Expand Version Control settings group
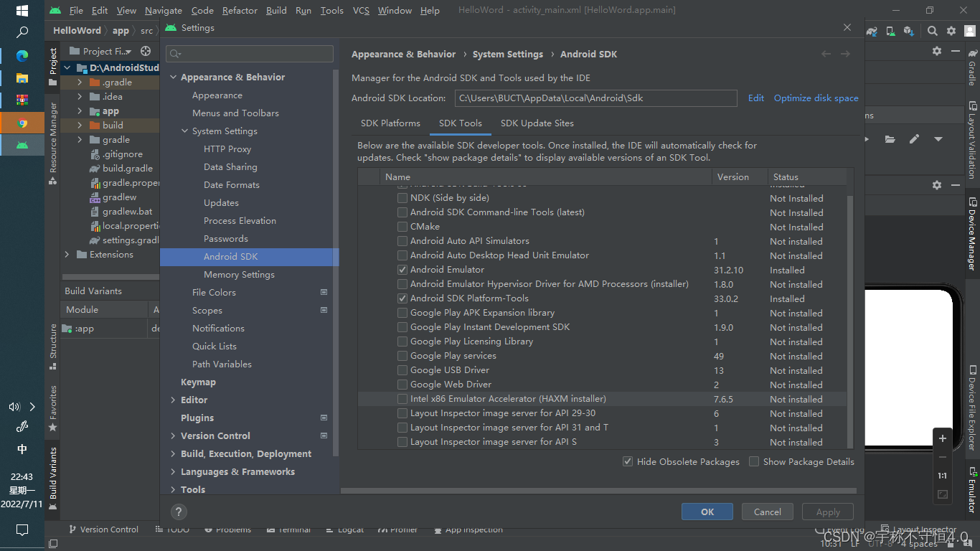The image size is (980, 551). pos(173,435)
